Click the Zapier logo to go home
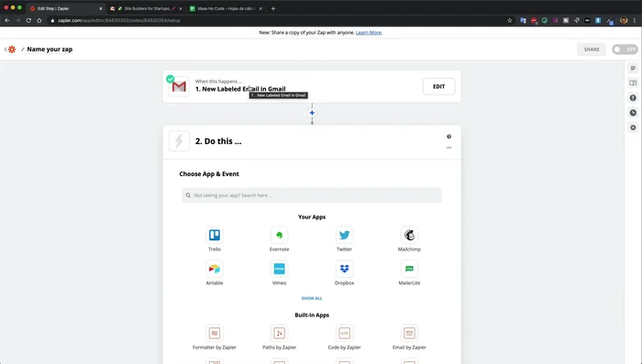Screen dimensions: 642x364 [12, 50]
